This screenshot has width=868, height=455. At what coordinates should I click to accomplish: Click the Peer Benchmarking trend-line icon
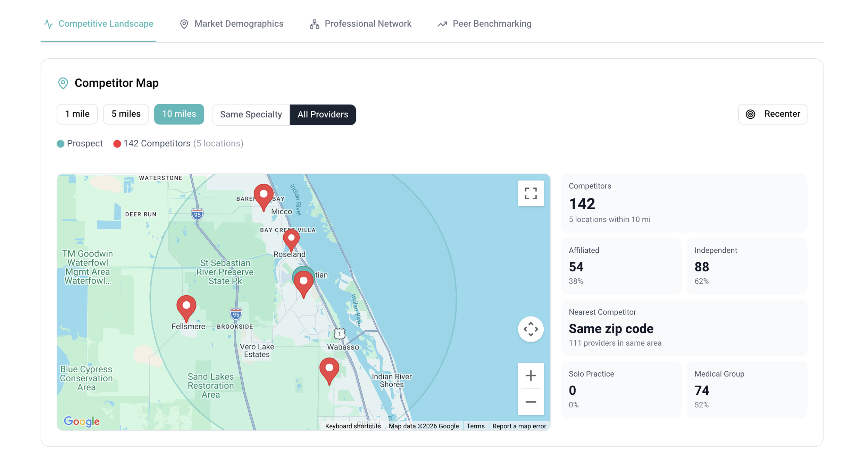click(x=442, y=24)
